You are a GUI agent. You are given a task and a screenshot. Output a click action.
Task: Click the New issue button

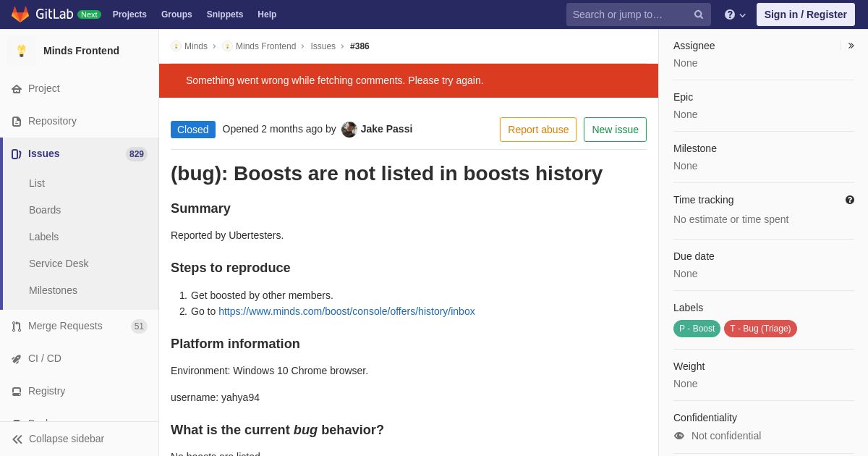[615, 130]
